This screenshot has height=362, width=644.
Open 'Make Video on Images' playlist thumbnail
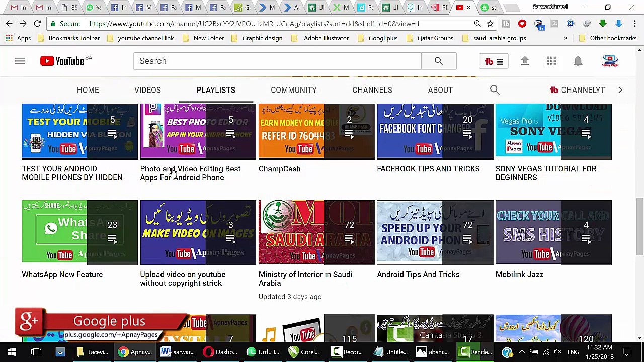click(198, 232)
